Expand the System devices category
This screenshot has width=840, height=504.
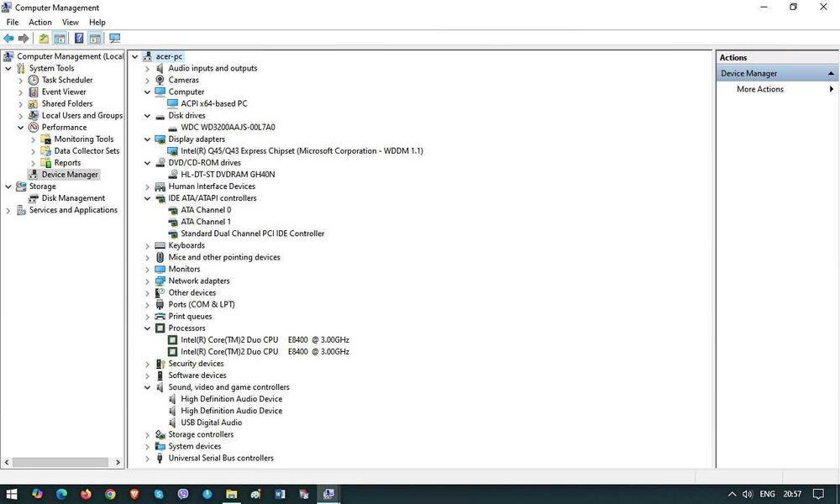point(147,447)
